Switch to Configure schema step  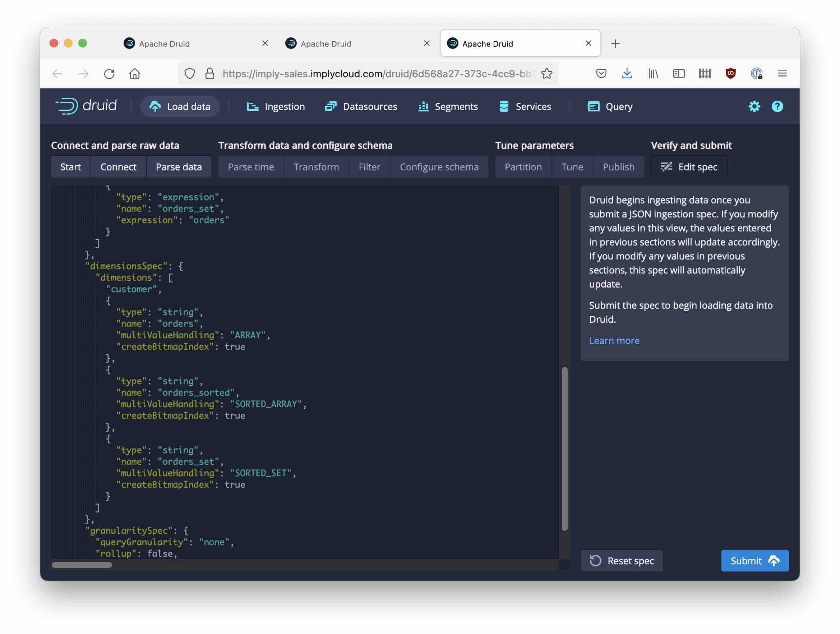[439, 167]
